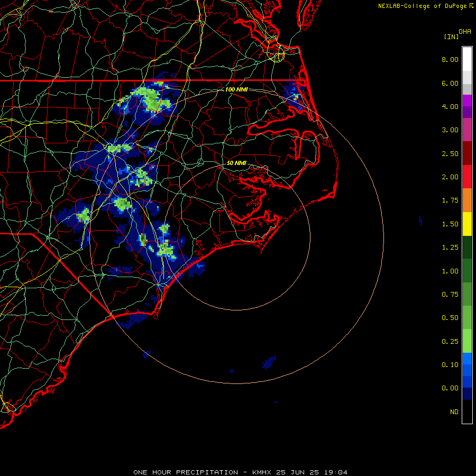The width and height of the screenshot is (476, 476).
Task: Select the 2.50 legend value
Action: (450, 153)
